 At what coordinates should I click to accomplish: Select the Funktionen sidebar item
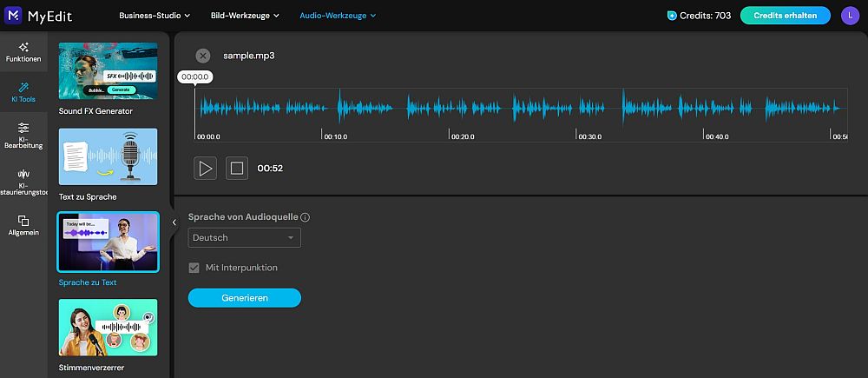tap(23, 52)
